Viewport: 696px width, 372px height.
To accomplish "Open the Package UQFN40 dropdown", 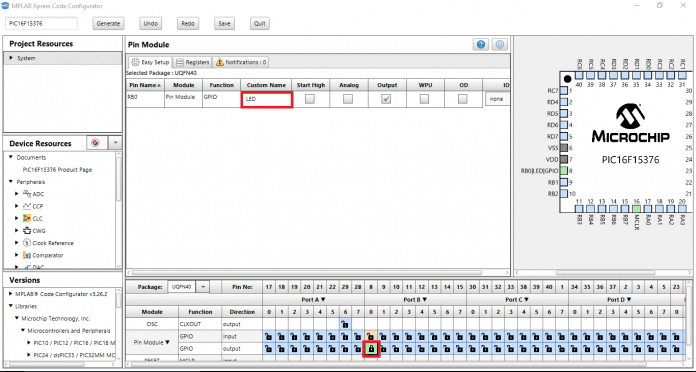I will [x=203, y=287].
